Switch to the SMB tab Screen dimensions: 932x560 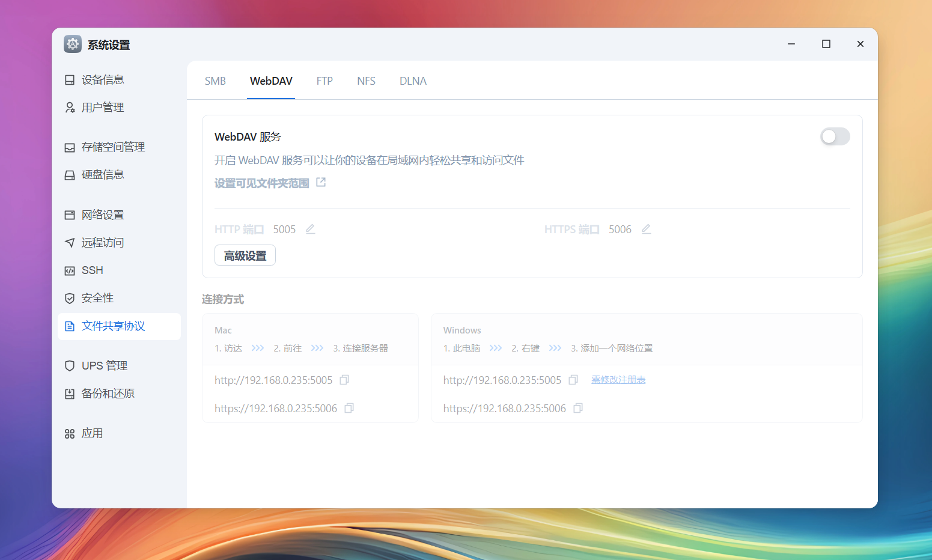[x=215, y=81]
